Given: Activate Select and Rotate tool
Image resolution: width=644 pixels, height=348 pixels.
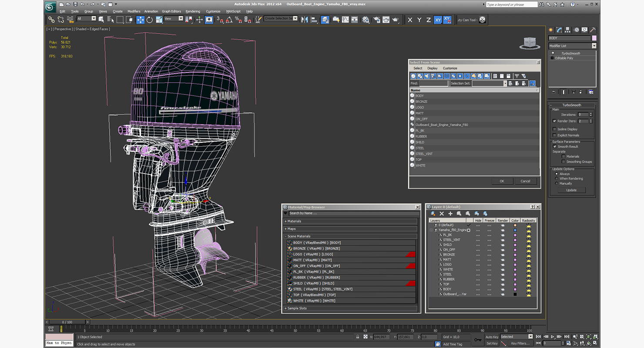Looking at the screenshot, I should tap(150, 20).
